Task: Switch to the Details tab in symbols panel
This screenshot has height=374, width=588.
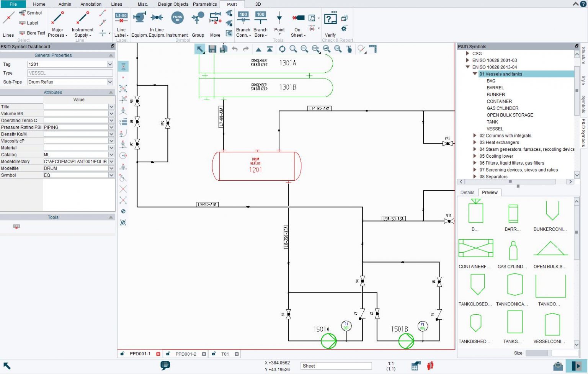Action: click(x=467, y=193)
